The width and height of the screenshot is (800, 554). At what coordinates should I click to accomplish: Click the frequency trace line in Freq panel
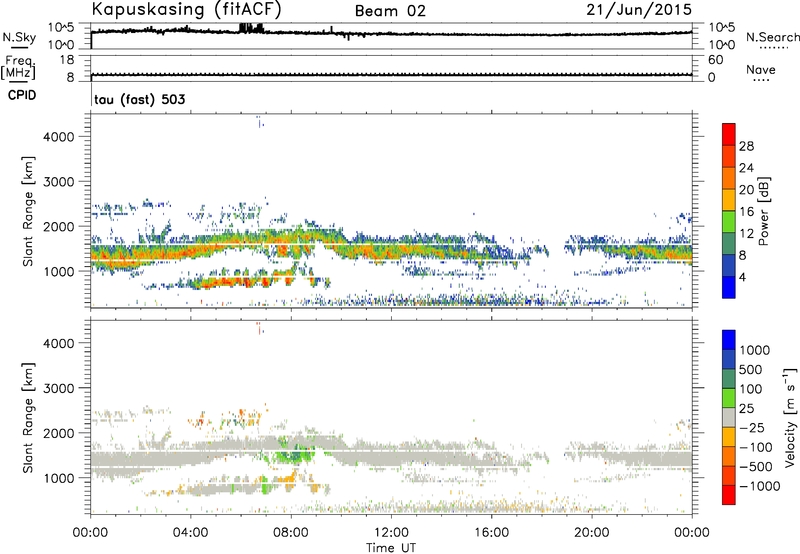(x=391, y=75)
